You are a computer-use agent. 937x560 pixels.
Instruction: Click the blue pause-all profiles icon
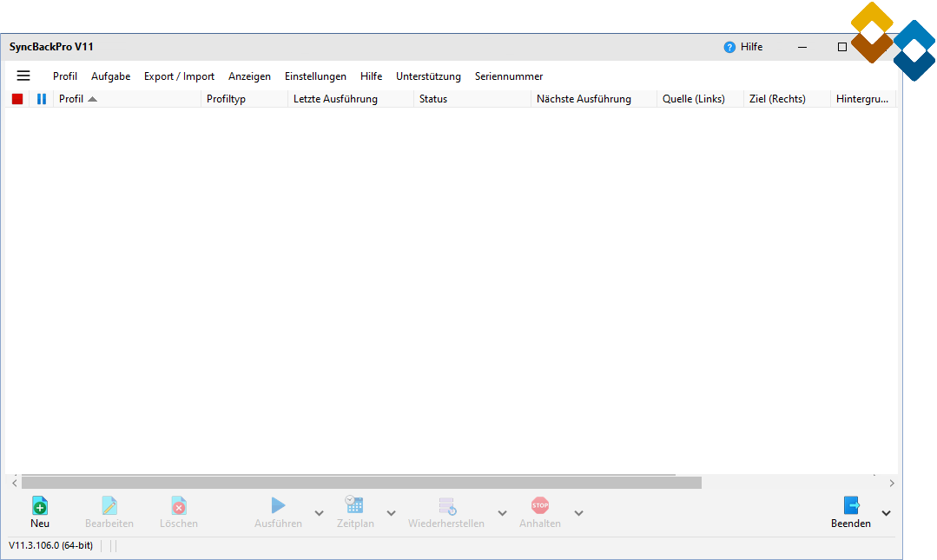41,99
